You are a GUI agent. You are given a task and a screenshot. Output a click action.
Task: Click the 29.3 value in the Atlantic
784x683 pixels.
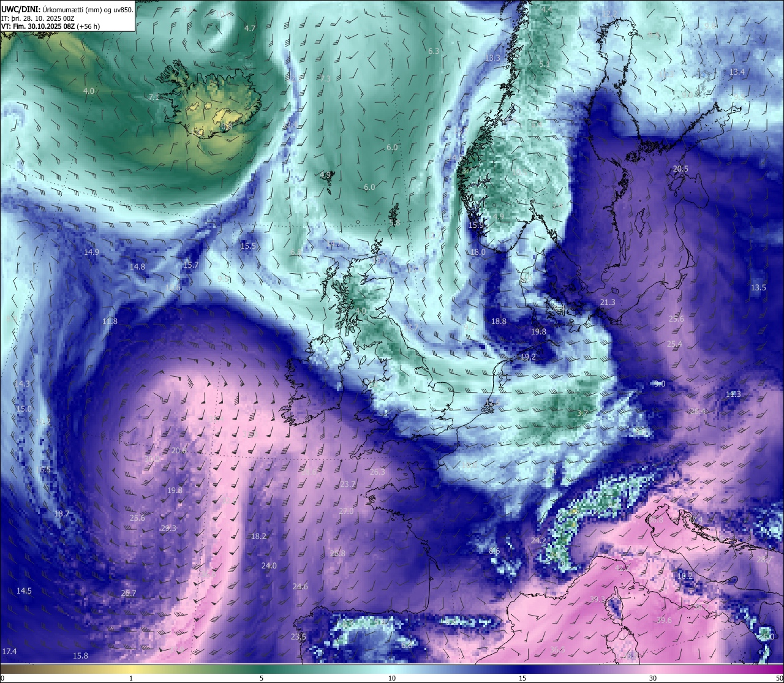point(168,529)
